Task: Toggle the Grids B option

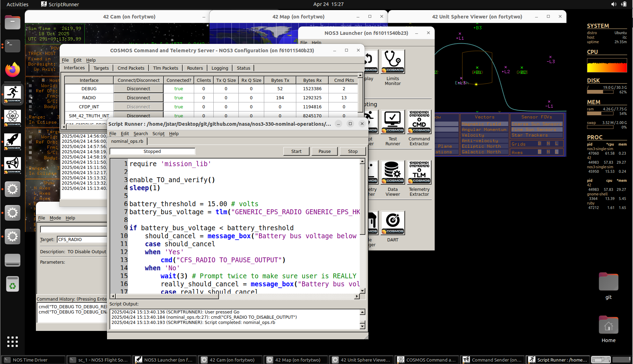Action: [540, 144]
